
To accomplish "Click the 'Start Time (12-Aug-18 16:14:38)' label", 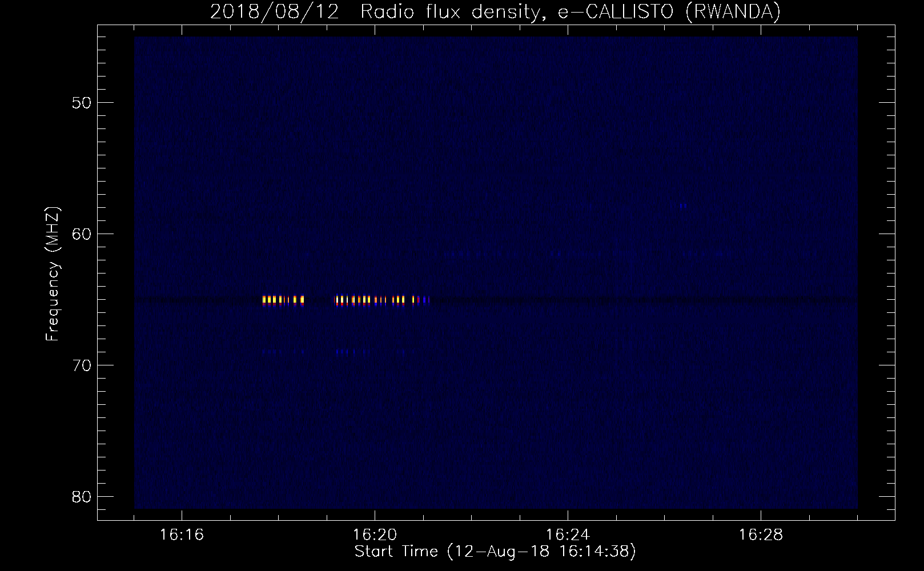I will click(495, 552).
